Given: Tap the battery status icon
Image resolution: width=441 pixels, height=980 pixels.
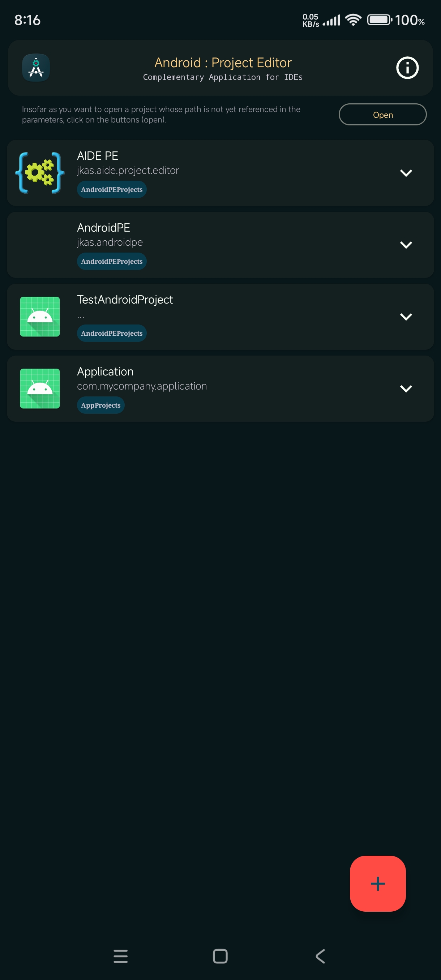Looking at the screenshot, I should [379, 20].
